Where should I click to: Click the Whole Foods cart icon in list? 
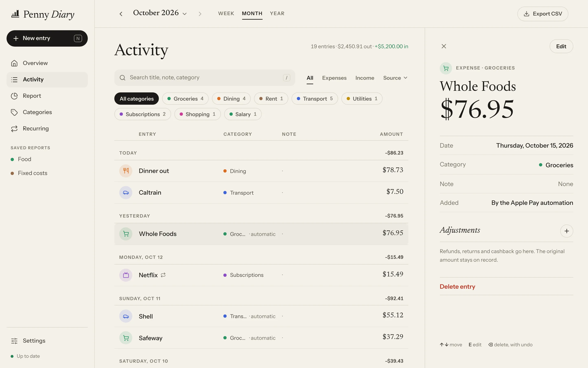(x=126, y=234)
